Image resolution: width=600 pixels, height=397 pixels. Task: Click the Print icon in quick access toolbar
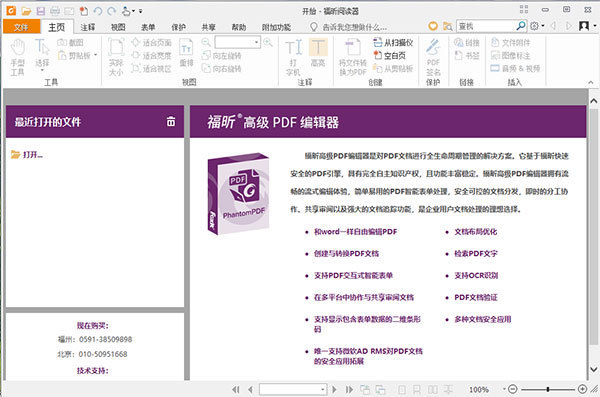55,11
